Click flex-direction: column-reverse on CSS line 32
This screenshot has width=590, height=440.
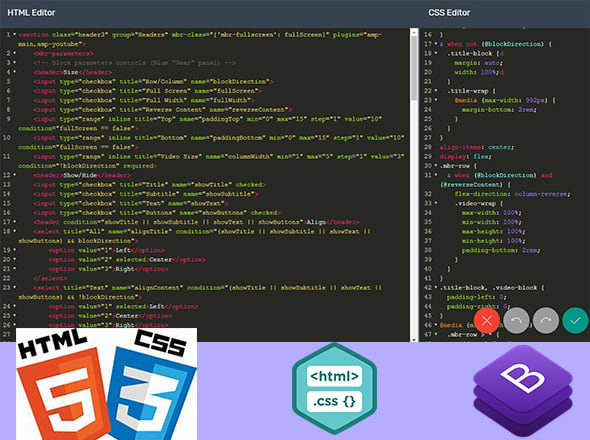pyautogui.click(x=512, y=194)
